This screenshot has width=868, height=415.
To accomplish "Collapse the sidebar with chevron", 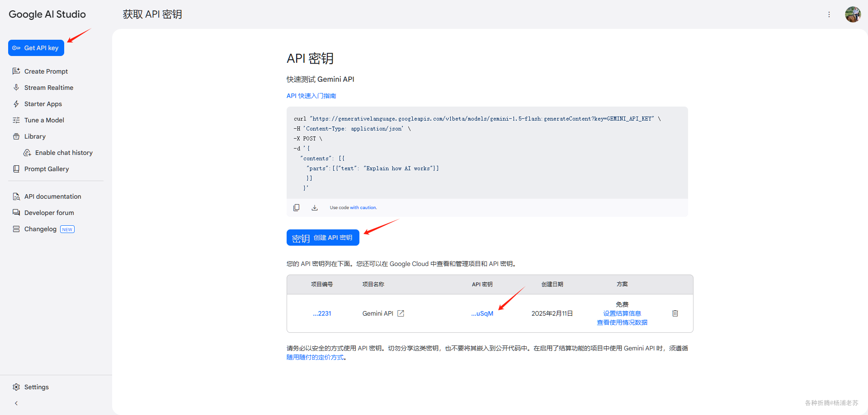I will pos(16,403).
